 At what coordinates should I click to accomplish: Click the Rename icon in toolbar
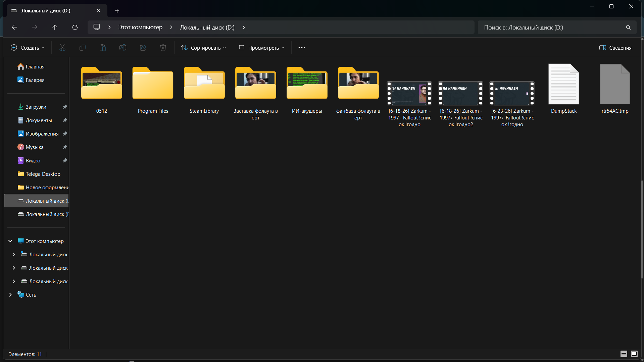[122, 48]
